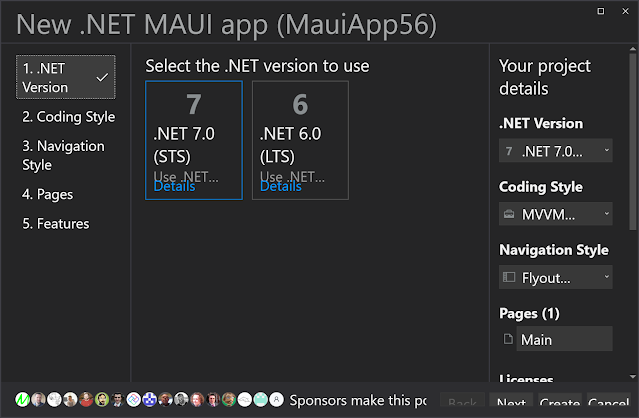Click the Next button
Screen dimensions: 639x418
(x=511, y=400)
